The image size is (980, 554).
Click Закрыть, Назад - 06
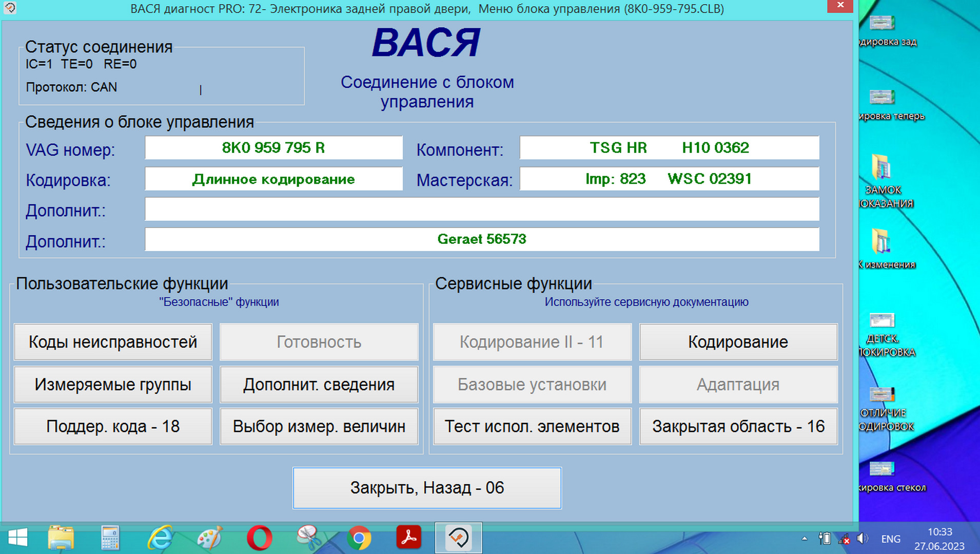click(427, 488)
